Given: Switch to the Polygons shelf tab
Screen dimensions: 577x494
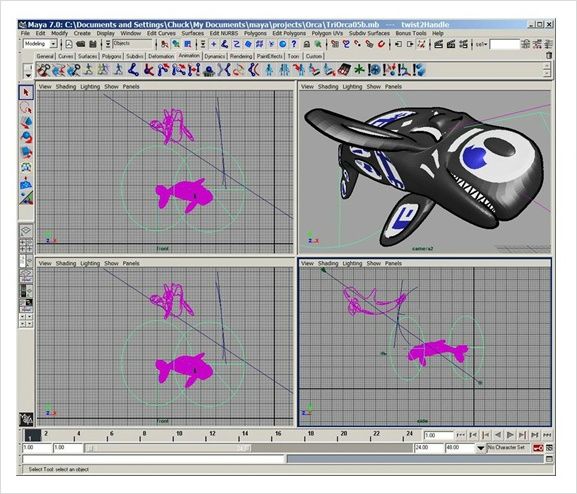Looking at the screenshot, I should (x=111, y=56).
